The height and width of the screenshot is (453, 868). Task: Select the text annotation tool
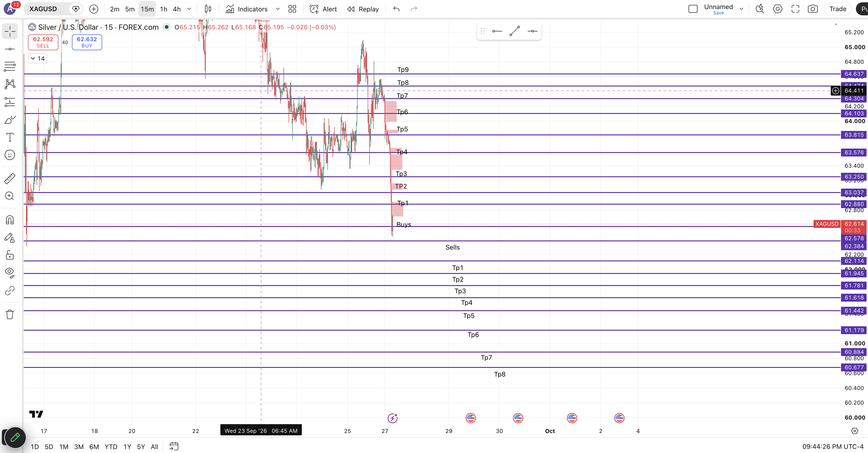10,137
